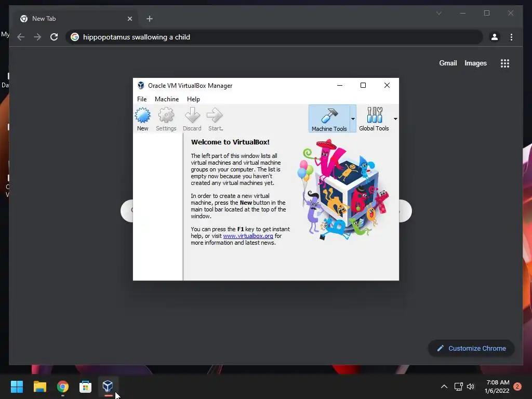Open a new Chrome tab with plus
This screenshot has width=532, height=399.
point(150,19)
